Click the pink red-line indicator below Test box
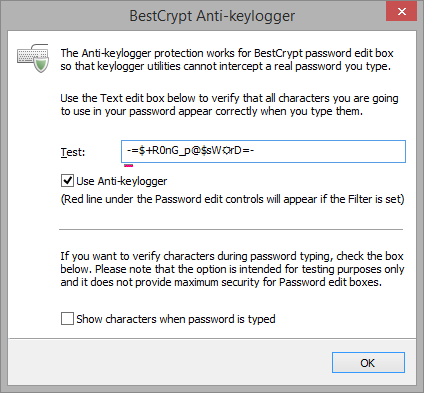424x393 pixels. 128,165
